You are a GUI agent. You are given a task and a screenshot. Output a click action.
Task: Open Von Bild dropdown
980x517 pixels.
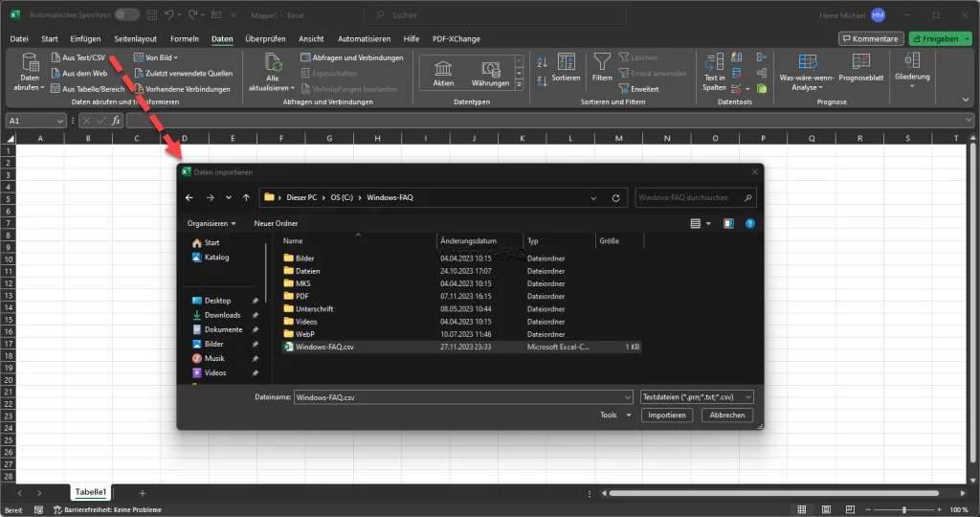[156, 57]
